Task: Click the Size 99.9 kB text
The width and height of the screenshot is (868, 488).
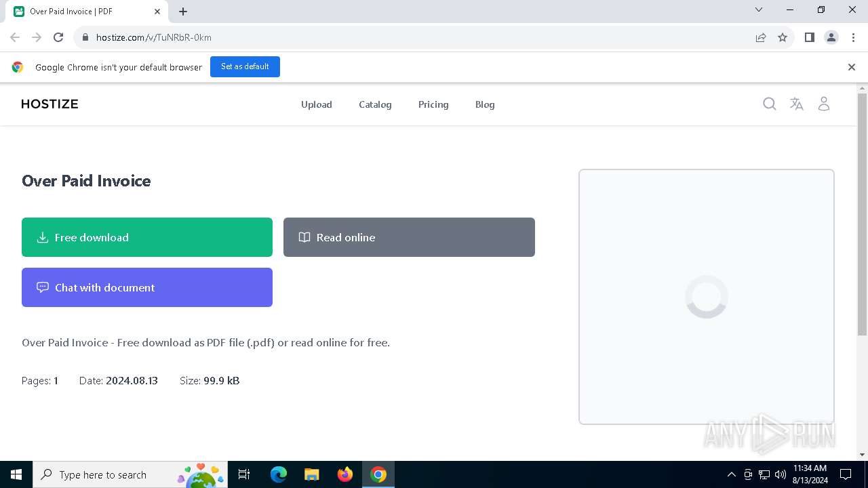Action: (210, 381)
